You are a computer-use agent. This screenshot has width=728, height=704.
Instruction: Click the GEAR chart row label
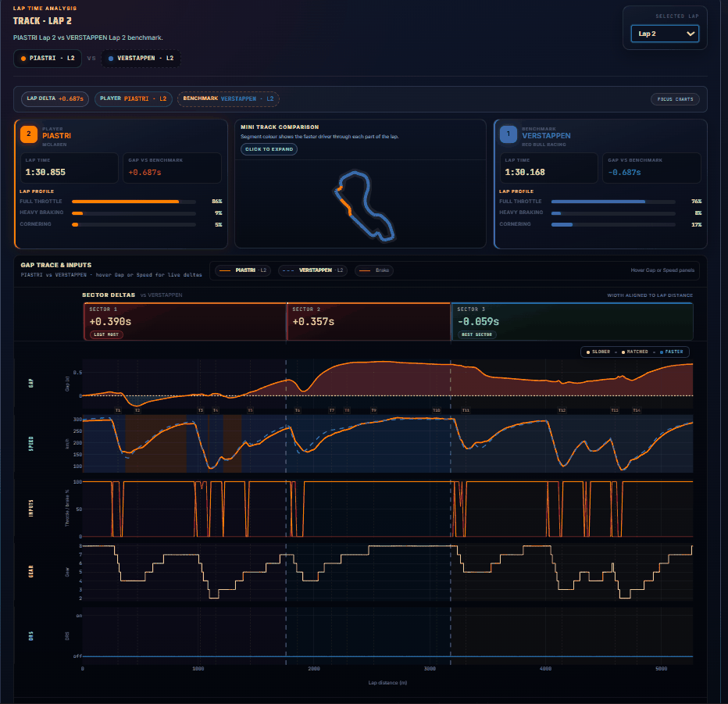click(31, 571)
